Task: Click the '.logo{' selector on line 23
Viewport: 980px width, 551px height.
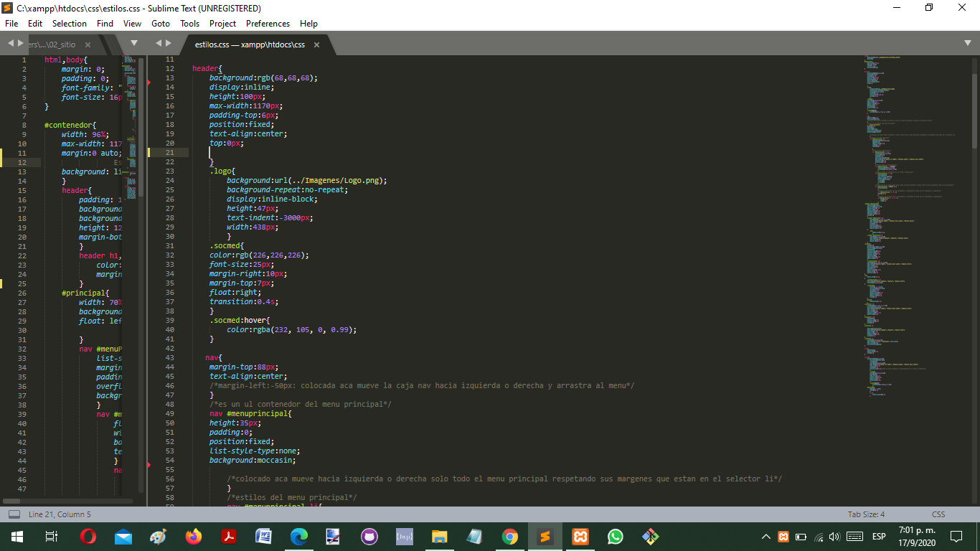Action: [222, 171]
